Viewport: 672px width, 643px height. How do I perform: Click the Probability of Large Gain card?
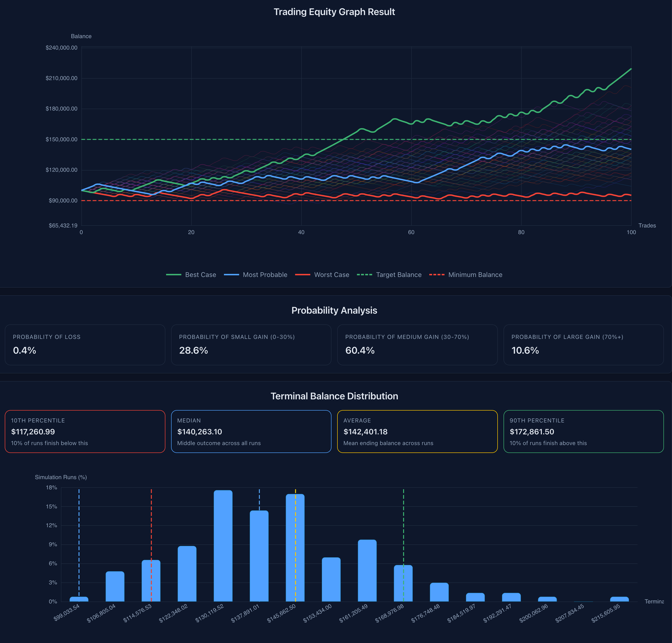tap(583, 345)
